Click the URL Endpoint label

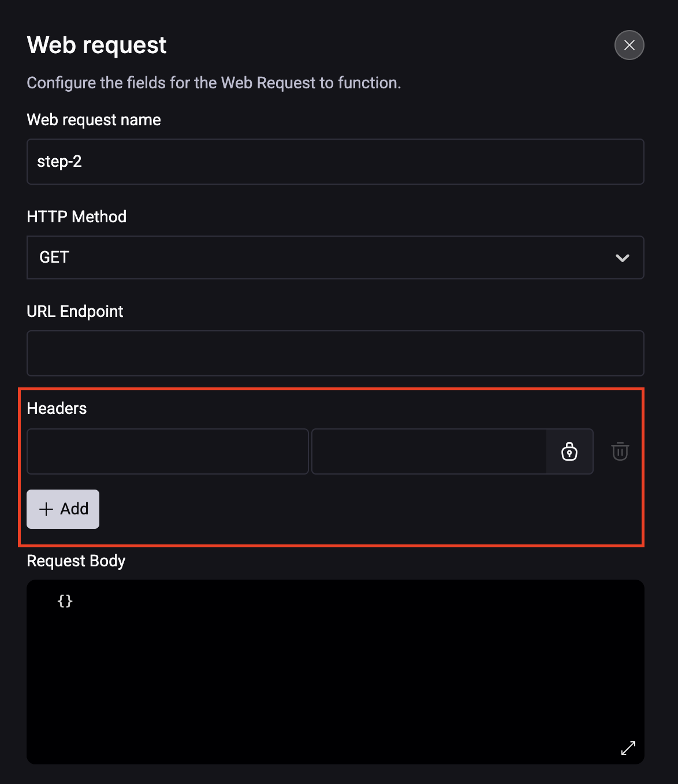tap(75, 312)
